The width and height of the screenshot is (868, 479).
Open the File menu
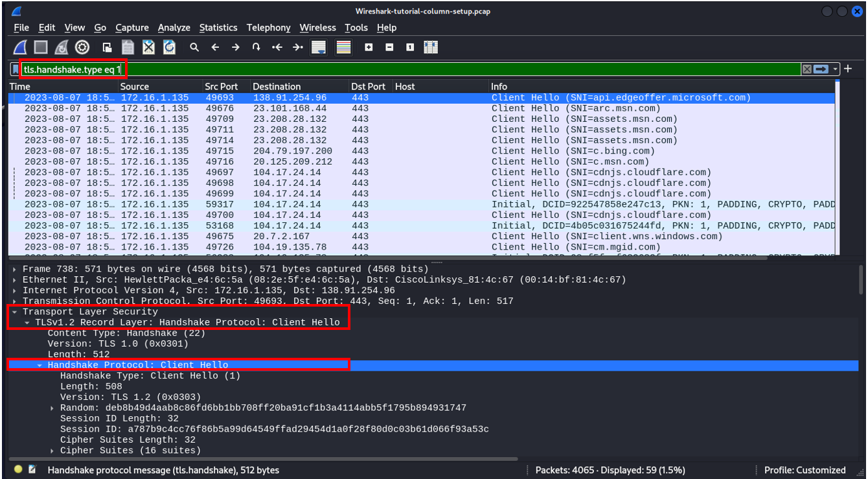pos(21,27)
